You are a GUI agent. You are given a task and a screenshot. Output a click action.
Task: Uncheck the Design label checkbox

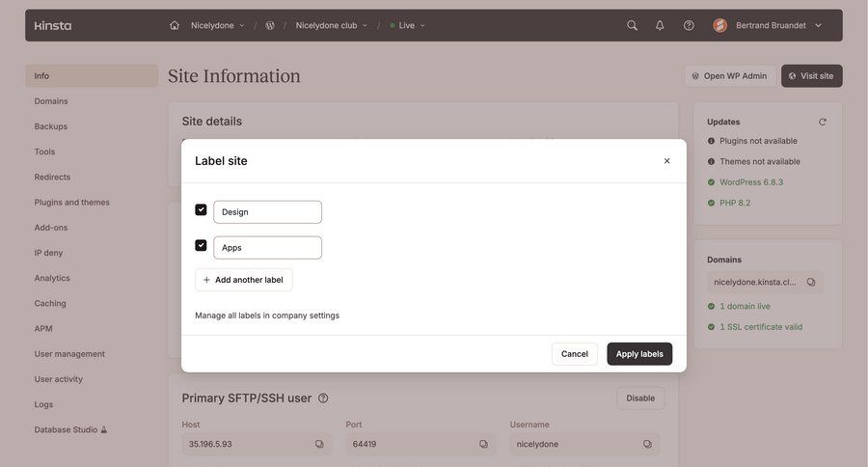coord(201,210)
